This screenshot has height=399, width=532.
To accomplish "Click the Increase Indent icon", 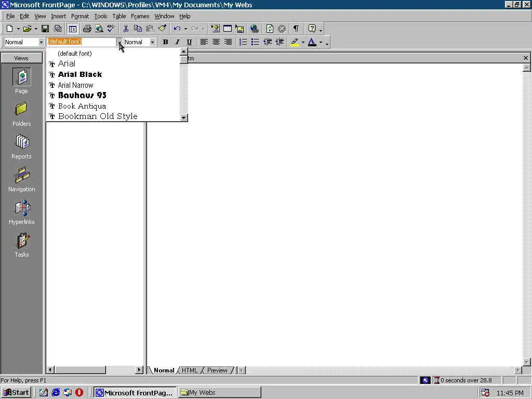I will point(280,42).
